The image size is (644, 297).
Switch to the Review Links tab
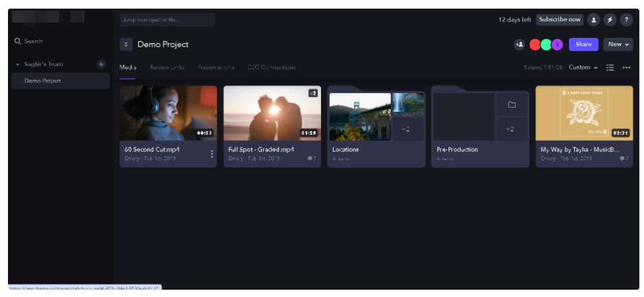(x=167, y=68)
